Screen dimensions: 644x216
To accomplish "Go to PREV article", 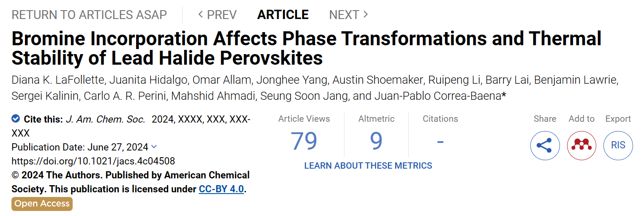I will 217,15.
